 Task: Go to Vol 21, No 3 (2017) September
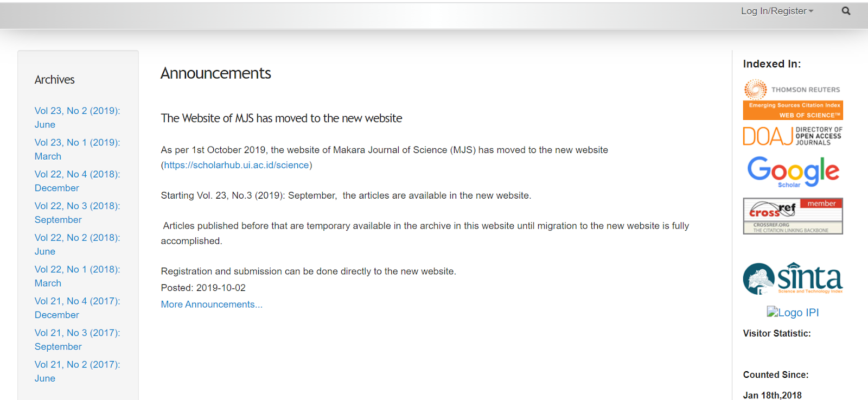(78, 340)
